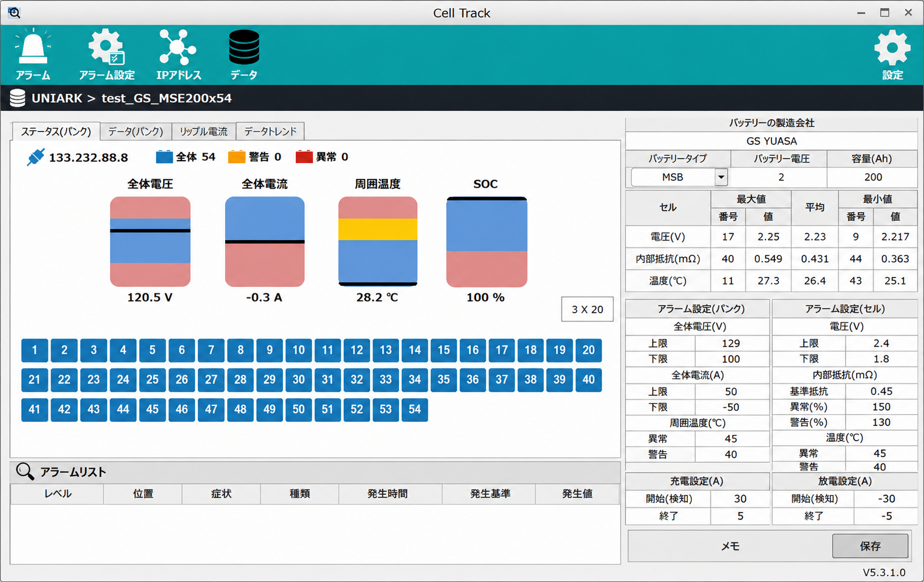Switch to the データトレンド tab
This screenshot has height=582, width=924.
point(270,131)
